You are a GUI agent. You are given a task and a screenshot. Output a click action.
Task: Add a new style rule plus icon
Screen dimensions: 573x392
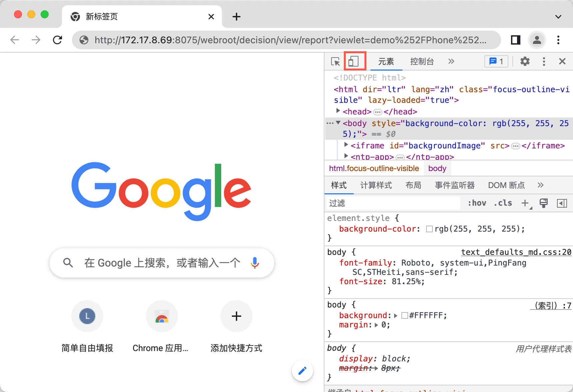[525, 203]
